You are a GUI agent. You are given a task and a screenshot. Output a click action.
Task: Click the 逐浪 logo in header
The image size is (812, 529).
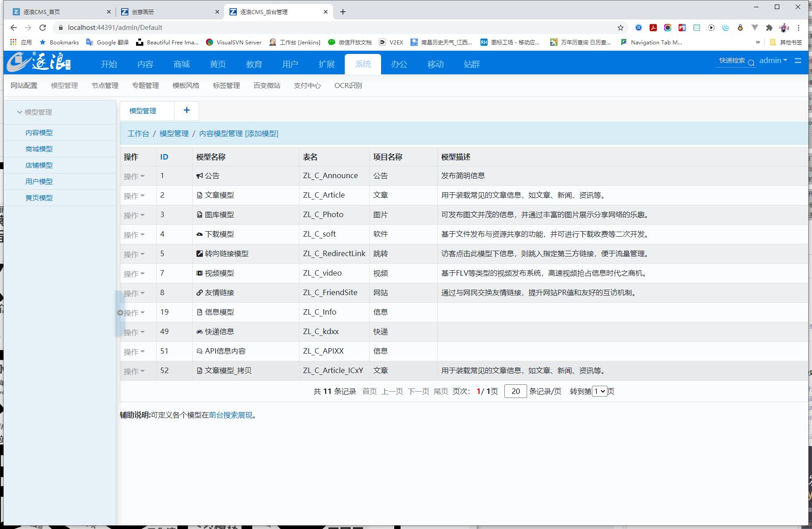click(x=39, y=62)
